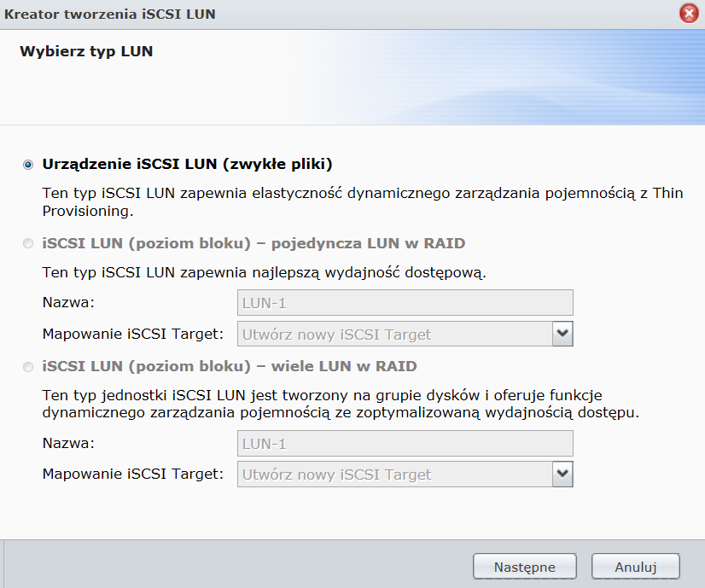Click the 'Wybierz typ LUN' header
The image size is (705, 588).
85,52
